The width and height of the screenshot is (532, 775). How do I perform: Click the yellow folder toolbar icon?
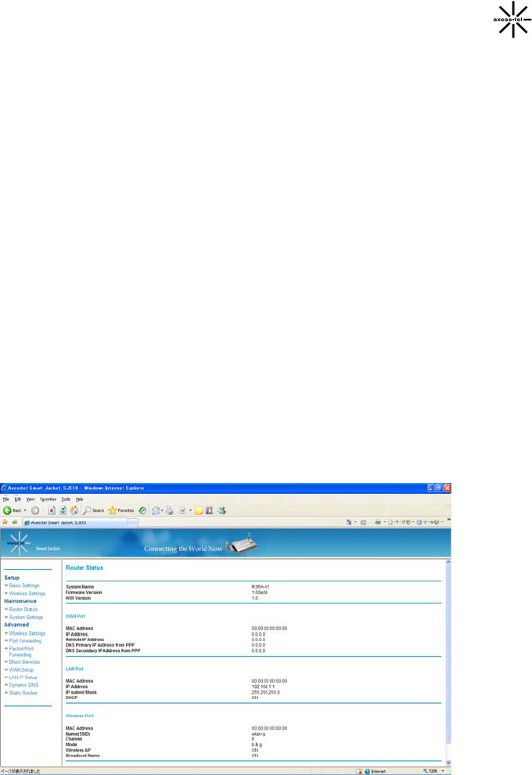point(199,510)
